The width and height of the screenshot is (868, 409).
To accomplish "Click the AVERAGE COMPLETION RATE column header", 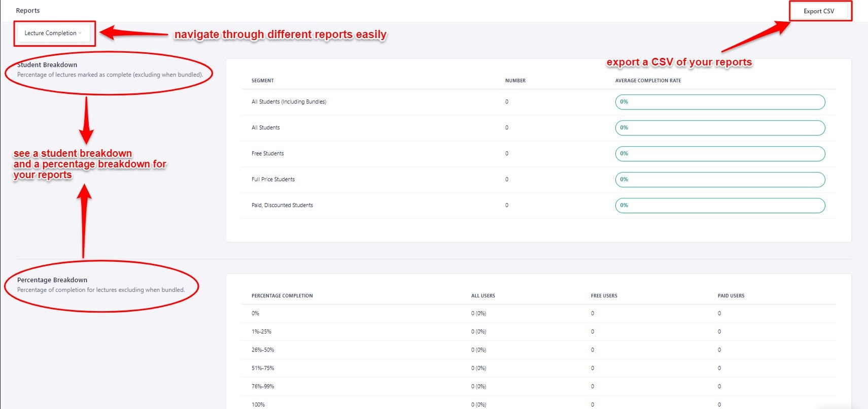I will (648, 81).
